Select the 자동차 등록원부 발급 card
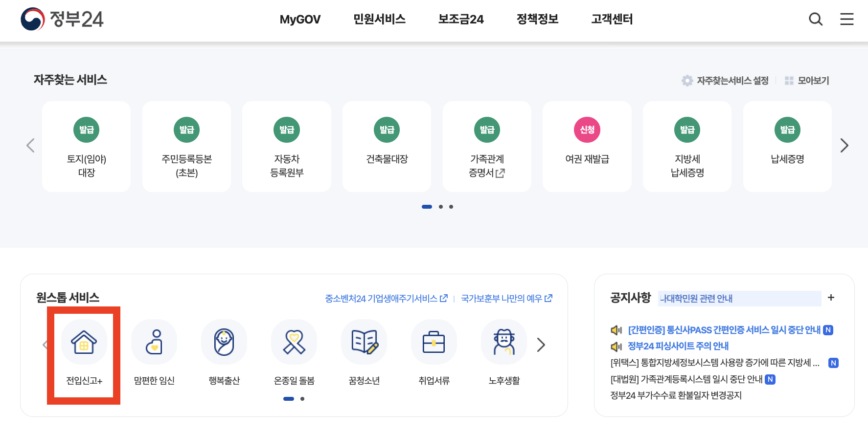Image resolution: width=868 pixels, height=434 pixels. pos(287,147)
